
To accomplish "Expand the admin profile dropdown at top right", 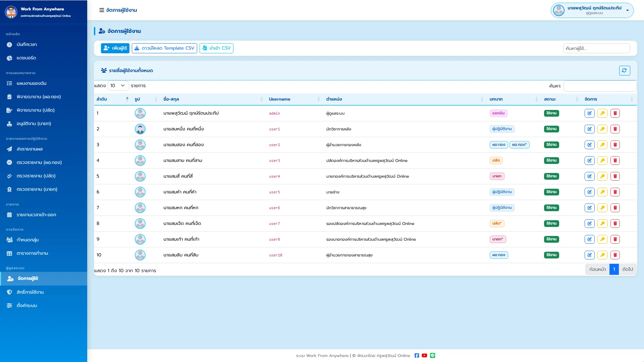I will (592, 10).
